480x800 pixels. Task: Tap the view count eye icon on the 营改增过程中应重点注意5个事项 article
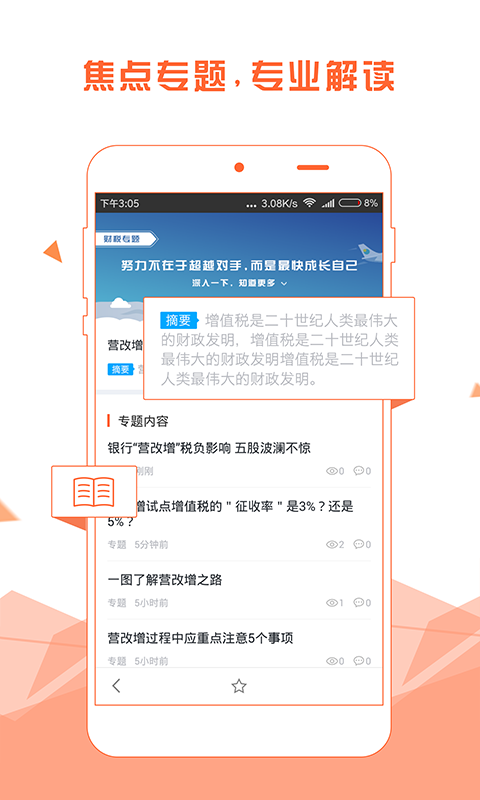[x=332, y=661]
